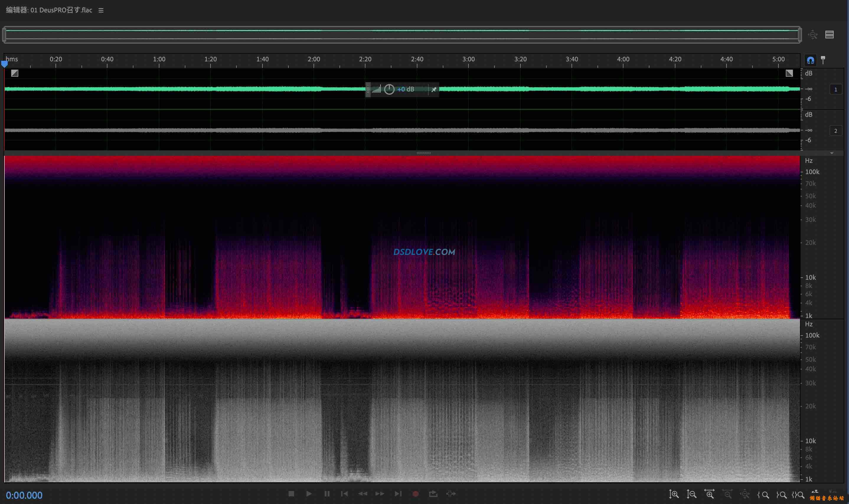Click the right edge of navigator zoom bar

(800, 35)
